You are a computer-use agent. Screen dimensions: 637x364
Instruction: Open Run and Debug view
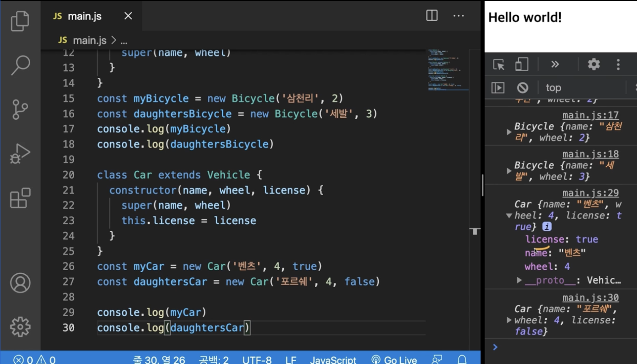tap(20, 153)
